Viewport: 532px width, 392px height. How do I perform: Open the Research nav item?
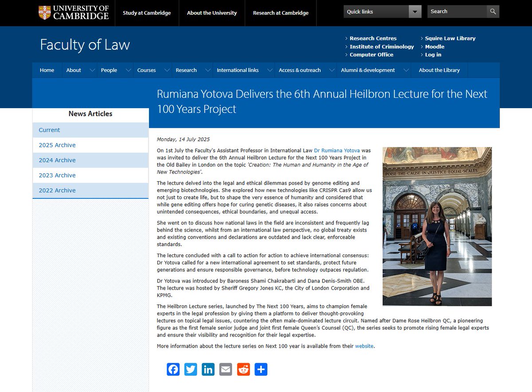pyautogui.click(x=186, y=70)
